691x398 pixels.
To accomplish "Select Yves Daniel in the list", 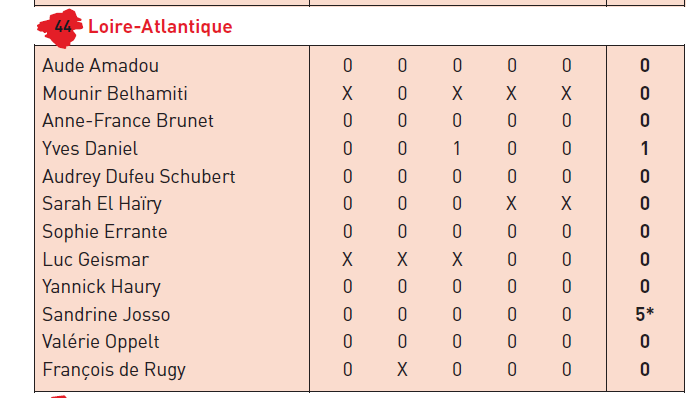I will [90, 149].
